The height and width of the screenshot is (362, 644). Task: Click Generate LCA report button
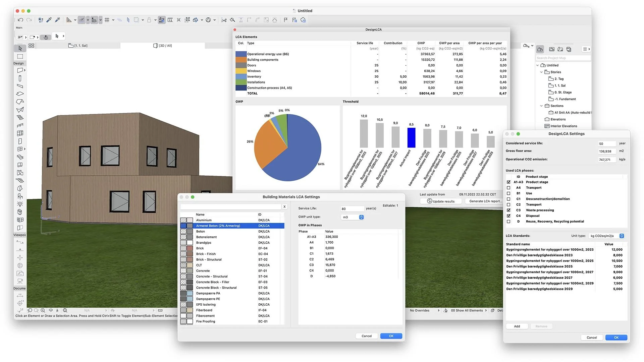(485, 201)
